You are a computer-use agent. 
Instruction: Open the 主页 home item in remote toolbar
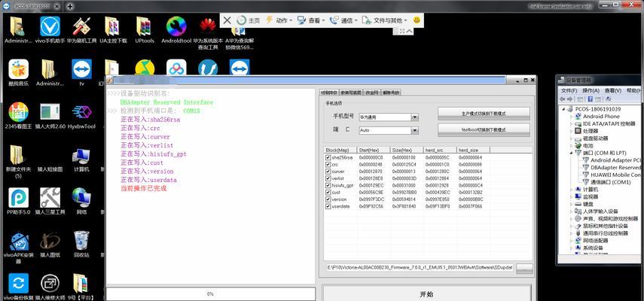pyautogui.click(x=248, y=20)
